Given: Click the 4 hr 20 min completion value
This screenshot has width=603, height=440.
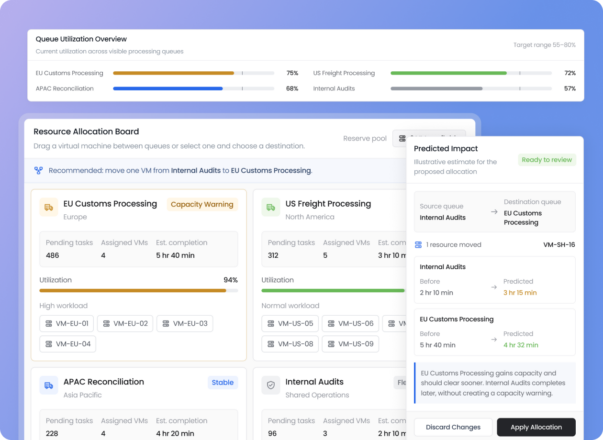Looking at the screenshot, I should (x=175, y=433).
